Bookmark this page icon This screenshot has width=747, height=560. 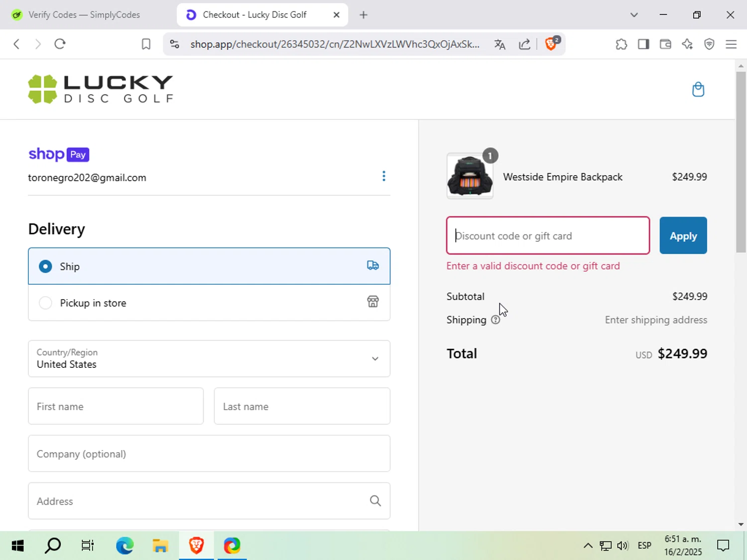coord(146,44)
